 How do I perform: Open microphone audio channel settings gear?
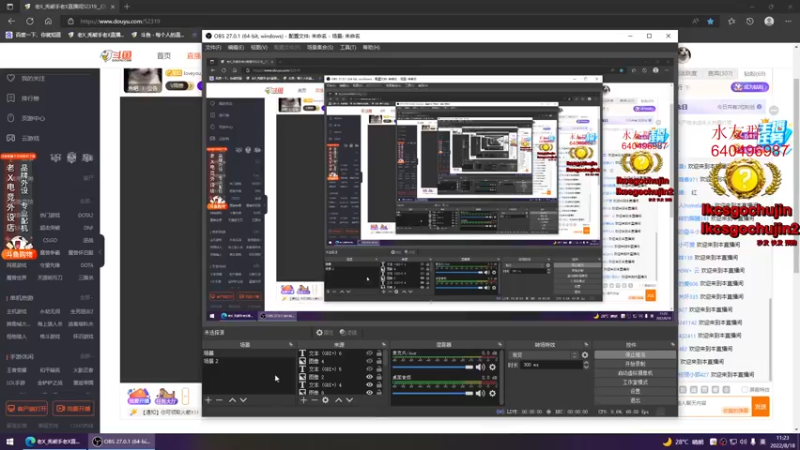492,367
